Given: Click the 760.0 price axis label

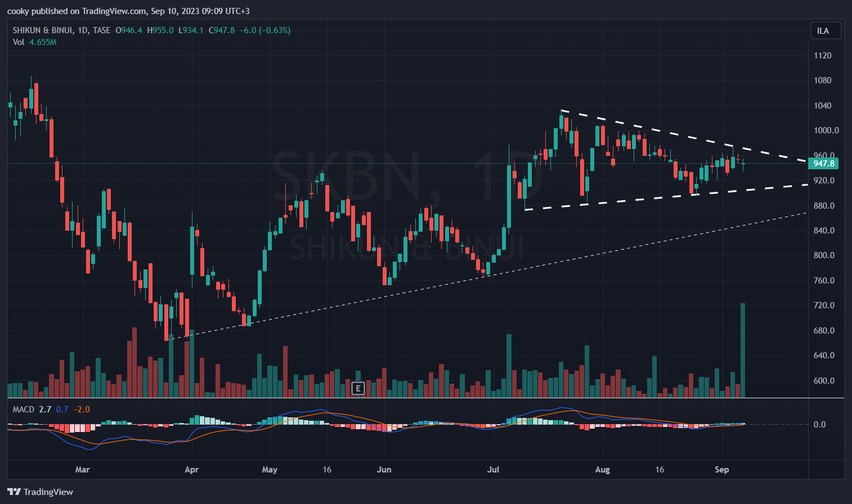Looking at the screenshot, I should (824, 281).
